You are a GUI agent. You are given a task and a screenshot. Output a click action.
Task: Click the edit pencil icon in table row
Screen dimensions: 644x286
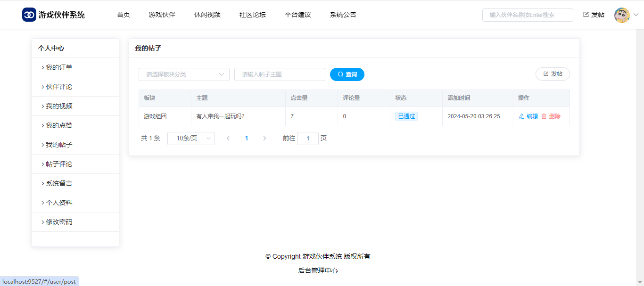click(521, 116)
